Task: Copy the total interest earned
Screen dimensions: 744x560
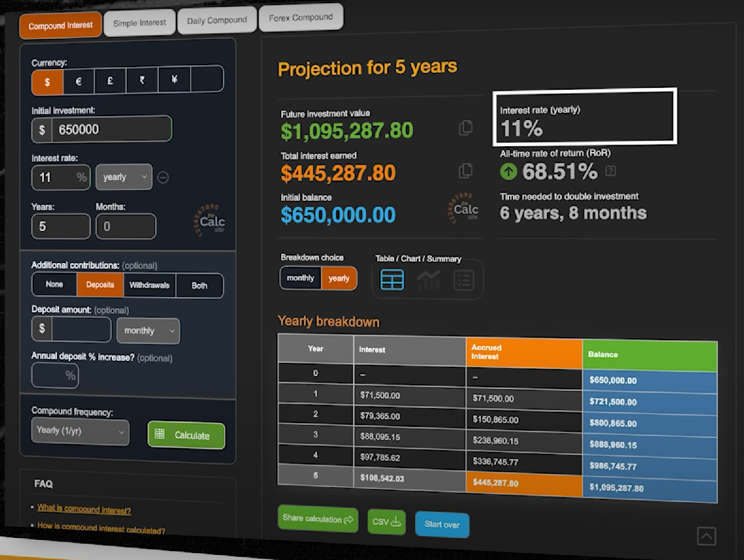Action: (x=465, y=170)
